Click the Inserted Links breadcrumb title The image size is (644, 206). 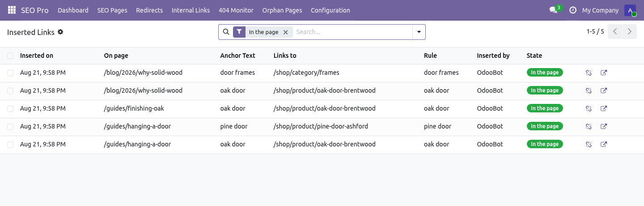coord(31,32)
